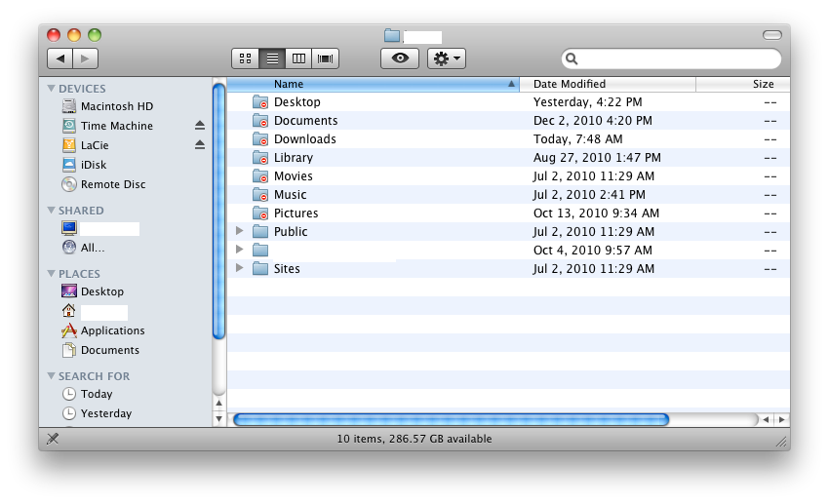The height and width of the screenshot is (504, 829).
Task: Open the Action gear menu
Action: point(447,58)
